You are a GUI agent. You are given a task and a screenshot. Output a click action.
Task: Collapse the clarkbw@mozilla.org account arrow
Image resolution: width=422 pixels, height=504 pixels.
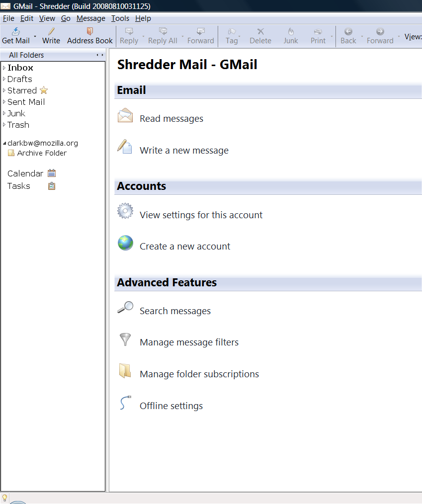[4, 143]
